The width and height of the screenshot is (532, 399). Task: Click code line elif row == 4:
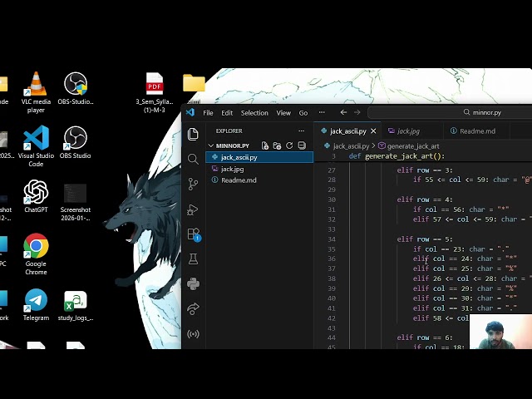pyautogui.click(x=425, y=199)
